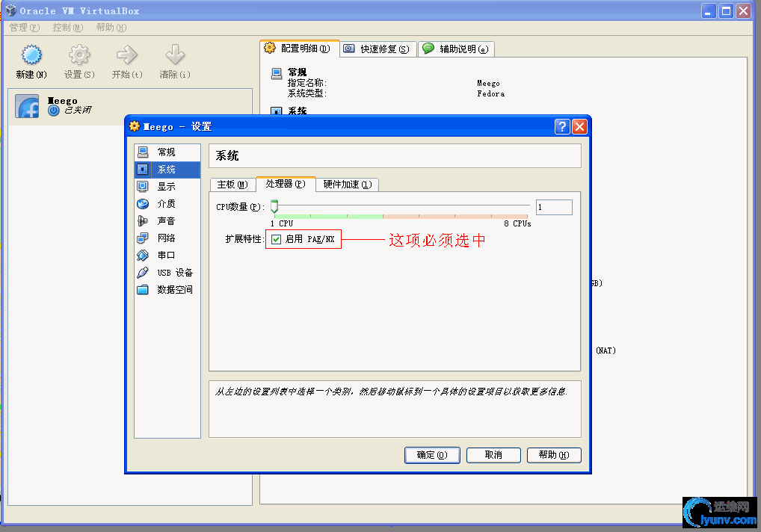761x532 pixels.
Task: Open USB 设备 settings category
Action: click(167, 273)
